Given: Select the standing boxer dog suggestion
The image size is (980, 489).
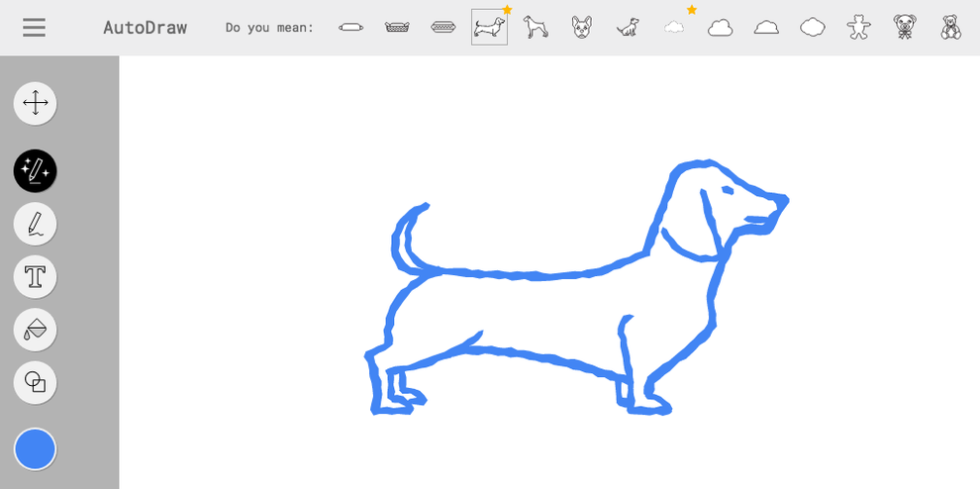Looking at the screenshot, I should click(x=536, y=28).
